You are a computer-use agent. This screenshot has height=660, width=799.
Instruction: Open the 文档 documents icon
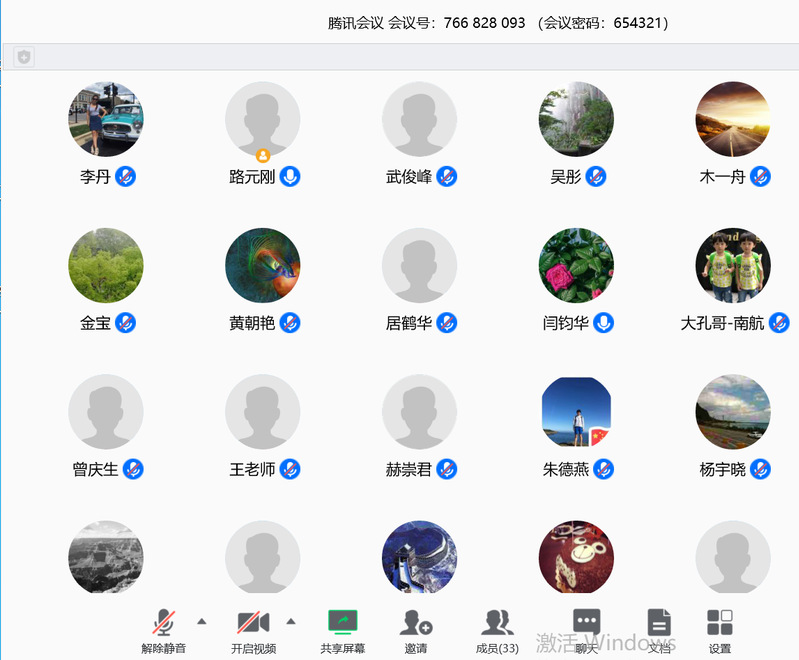pos(658,623)
